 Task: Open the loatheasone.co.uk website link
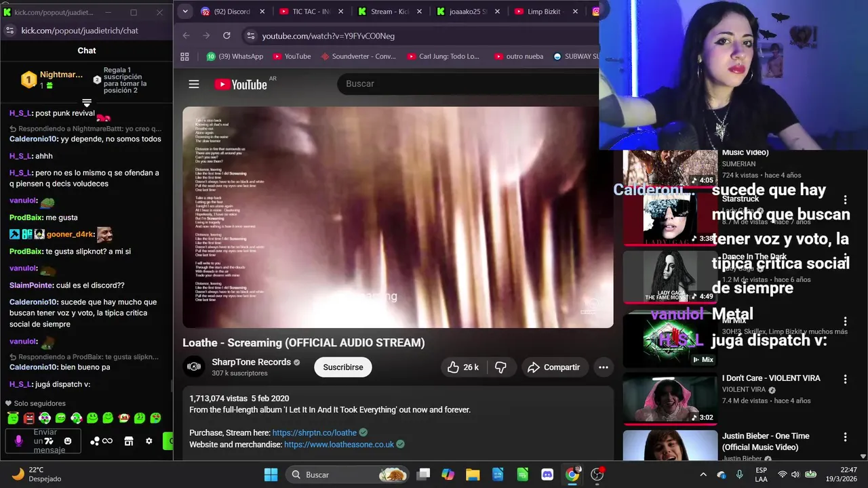(x=339, y=445)
